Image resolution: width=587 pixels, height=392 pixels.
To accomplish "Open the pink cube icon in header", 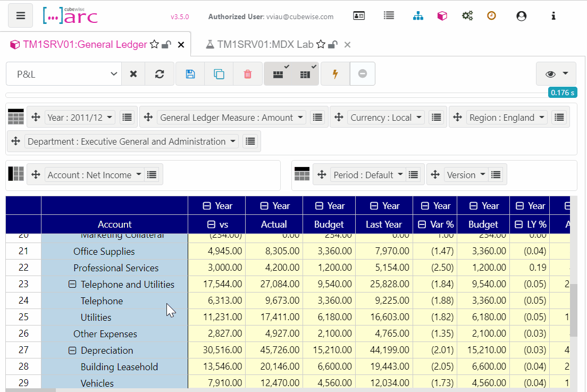I will (442, 16).
